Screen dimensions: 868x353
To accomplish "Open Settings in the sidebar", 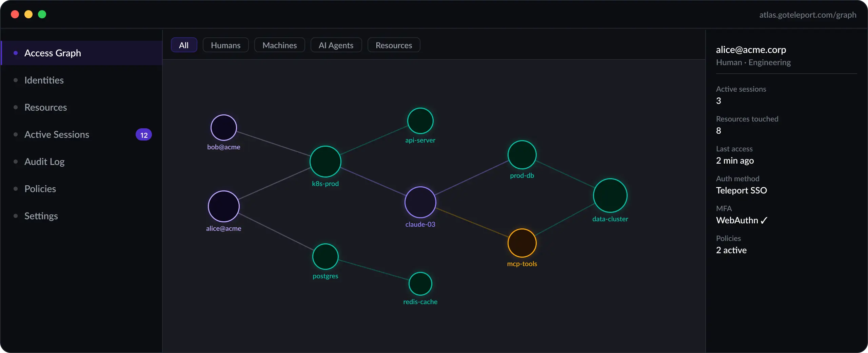I will 81,216.
